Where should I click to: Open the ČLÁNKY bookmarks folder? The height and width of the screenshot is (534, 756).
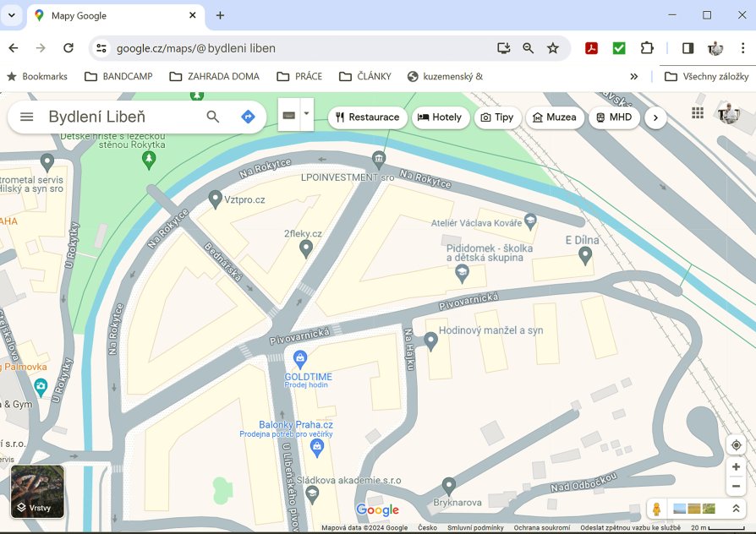(x=365, y=76)
